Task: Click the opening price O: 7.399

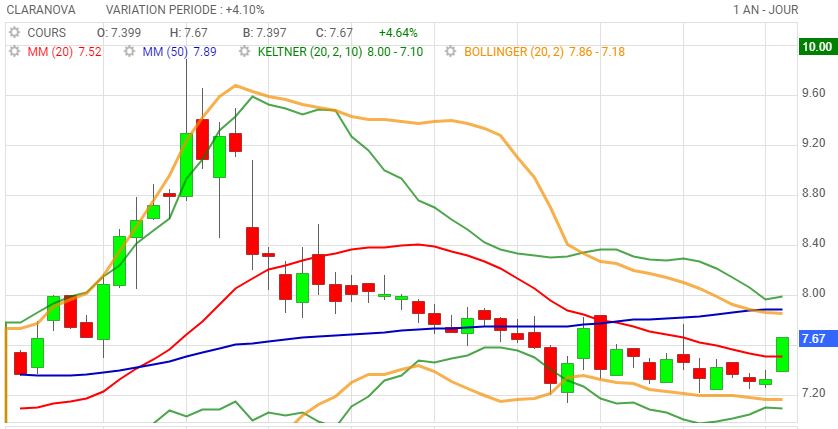Action: tap(119, 33)
